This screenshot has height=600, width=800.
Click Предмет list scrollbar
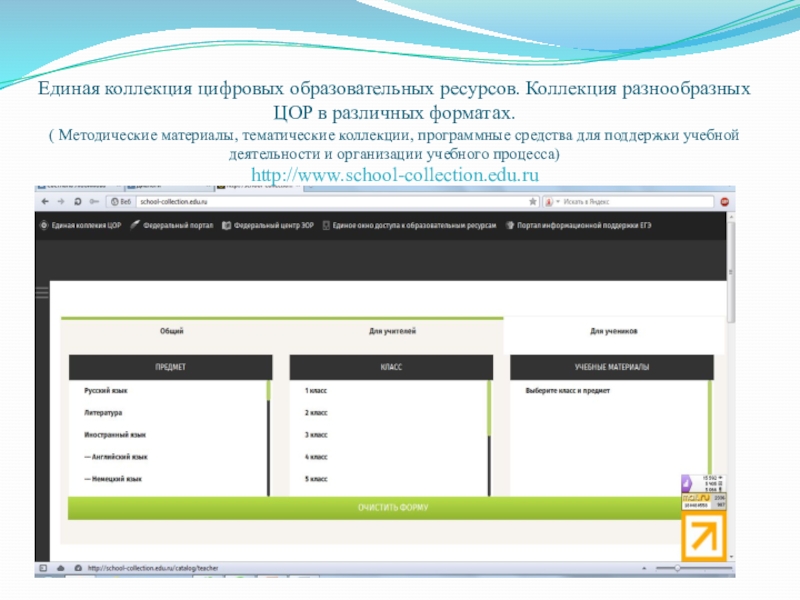[x=268, y=438]
